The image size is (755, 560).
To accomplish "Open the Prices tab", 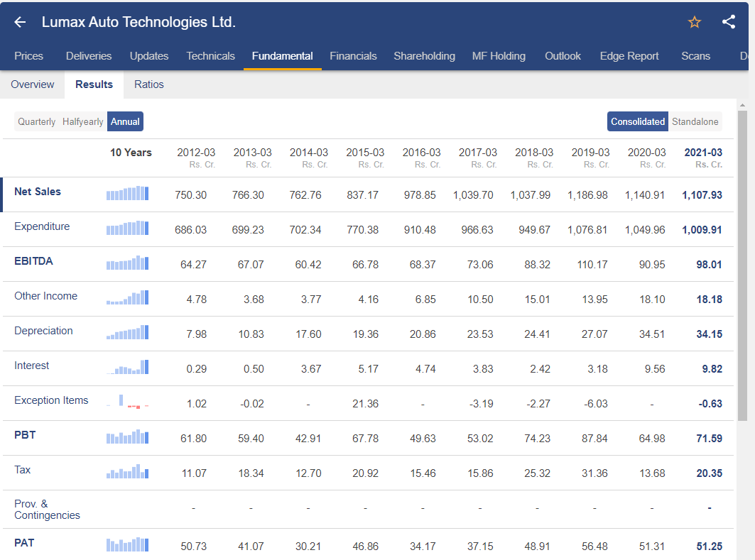I will pyautogui.click(x=29, y=56).
